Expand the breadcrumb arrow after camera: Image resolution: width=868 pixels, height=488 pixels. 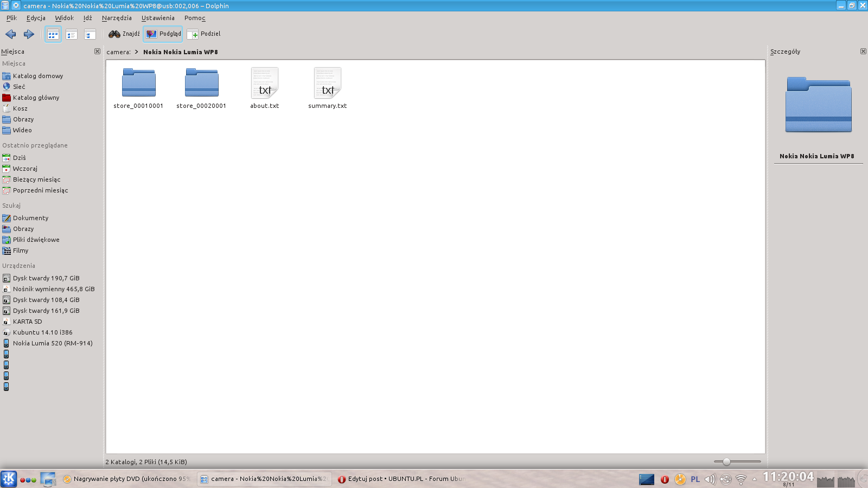pyautogui.click(x=137, y=52)
